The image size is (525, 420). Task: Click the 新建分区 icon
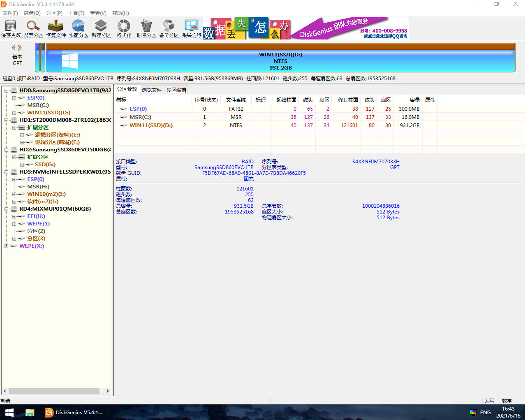click(x=101, y=29)
